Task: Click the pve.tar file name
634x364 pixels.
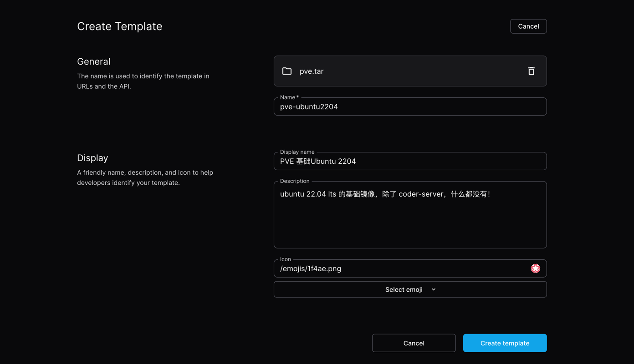Action: click(312, 71)
